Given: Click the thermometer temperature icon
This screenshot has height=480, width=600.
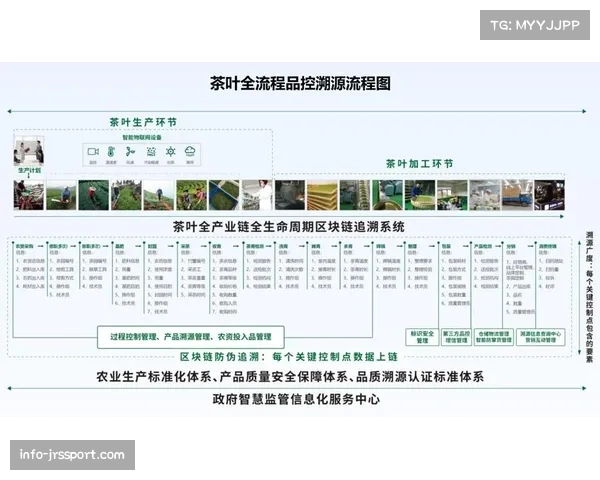Looking at the screenshot, I should point(111,152).
